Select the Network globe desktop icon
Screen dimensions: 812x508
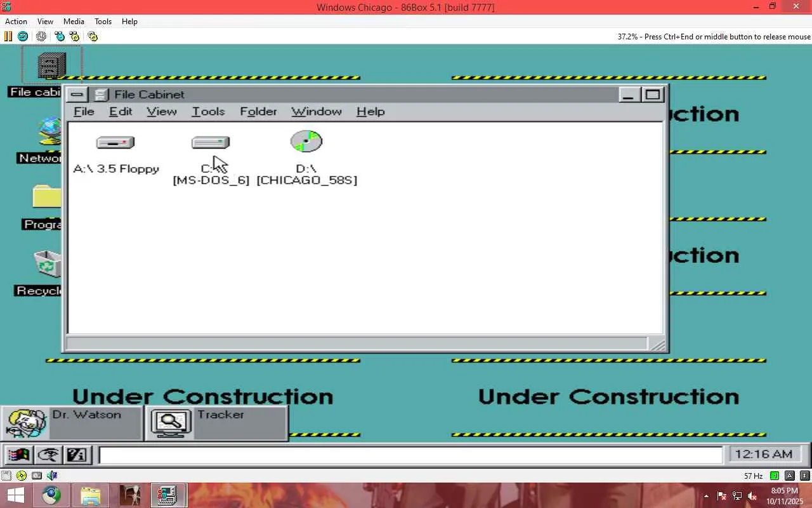click(x=49, y=131)
